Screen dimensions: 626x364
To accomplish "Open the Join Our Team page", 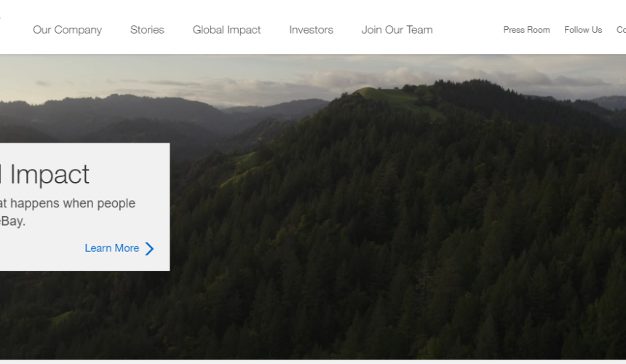I will (397, 30).
